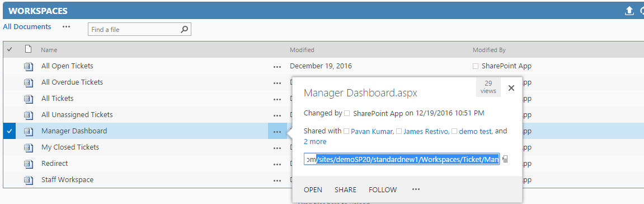Screen dimensions: 644x204
Task: Close the Manager Dashboard callout
Action: tap(511, 87)
